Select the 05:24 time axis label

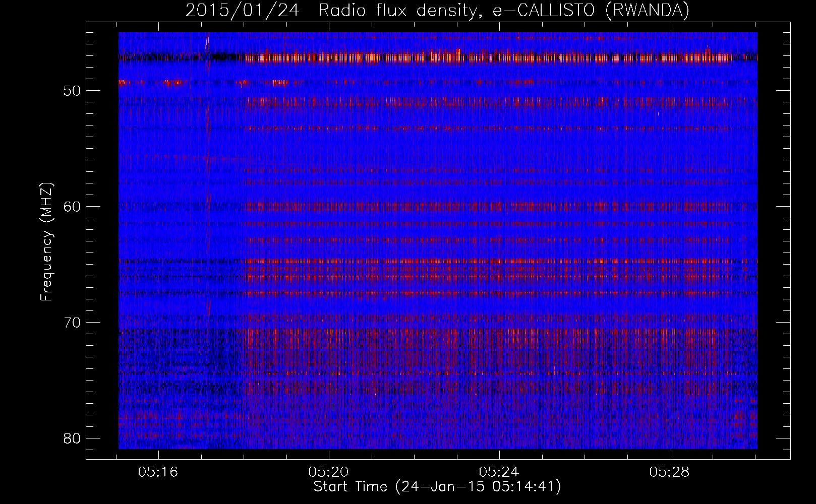tap(499, 472)
